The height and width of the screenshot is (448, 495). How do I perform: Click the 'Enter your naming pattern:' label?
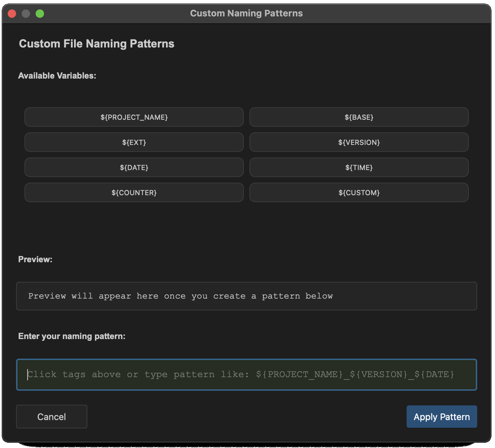(x=72, y=336)
